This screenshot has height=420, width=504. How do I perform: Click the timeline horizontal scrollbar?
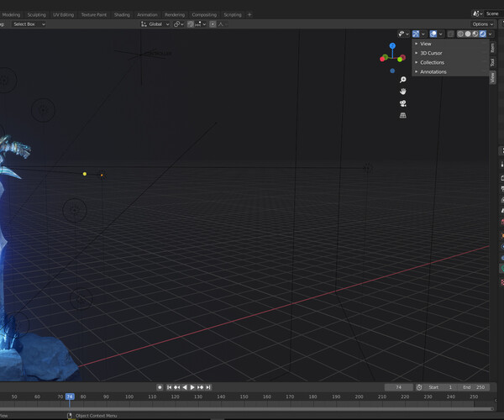coord(246,409)
